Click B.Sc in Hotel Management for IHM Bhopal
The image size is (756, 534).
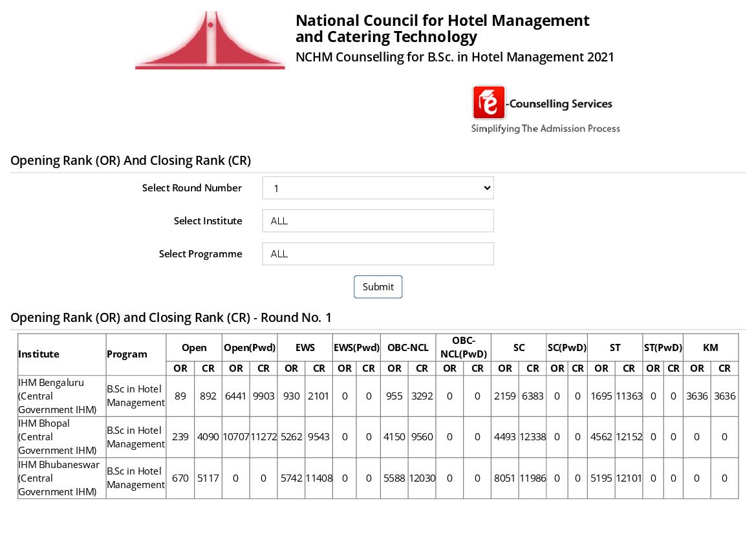136,437
